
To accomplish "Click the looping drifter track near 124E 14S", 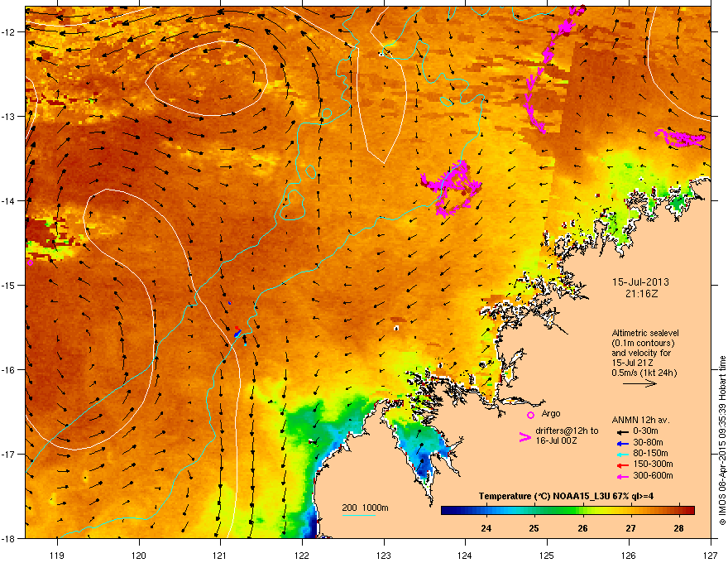I will tap(452, 187).
